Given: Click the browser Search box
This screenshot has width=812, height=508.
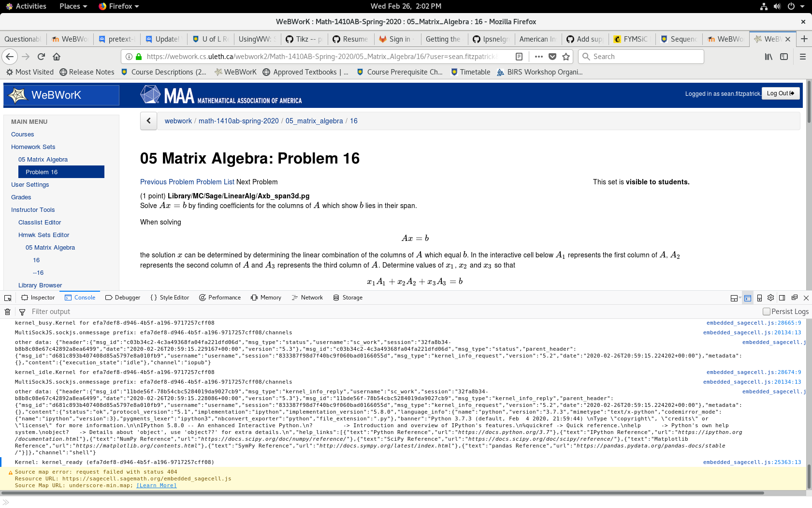Looking at the screenshot, I should (x=641, y=57).
